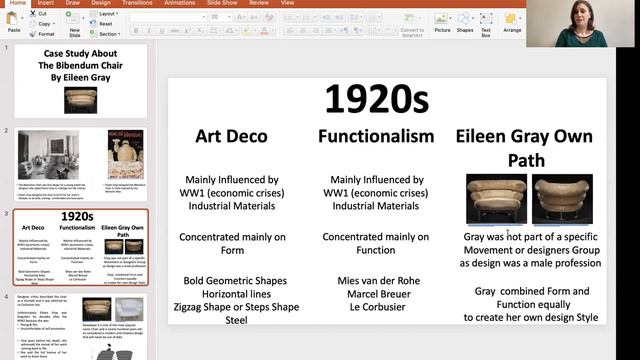Toggle underline formatting
The image size is (640, 360).
[x=162, y=31]
